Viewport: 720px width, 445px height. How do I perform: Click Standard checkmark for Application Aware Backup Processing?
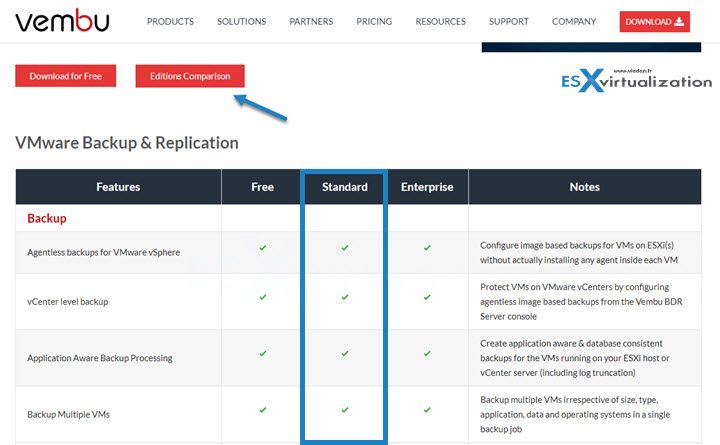(345, 353)
